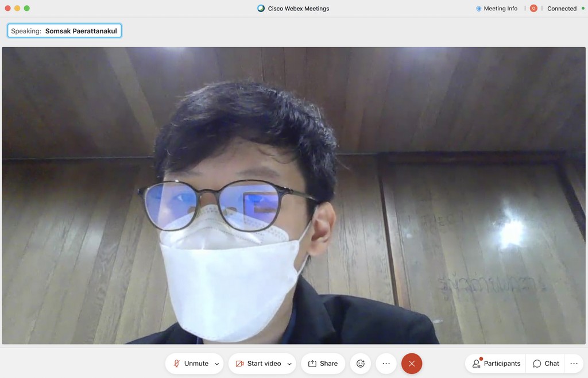Expand video options arrow beside Start video

tap(289, 364)
